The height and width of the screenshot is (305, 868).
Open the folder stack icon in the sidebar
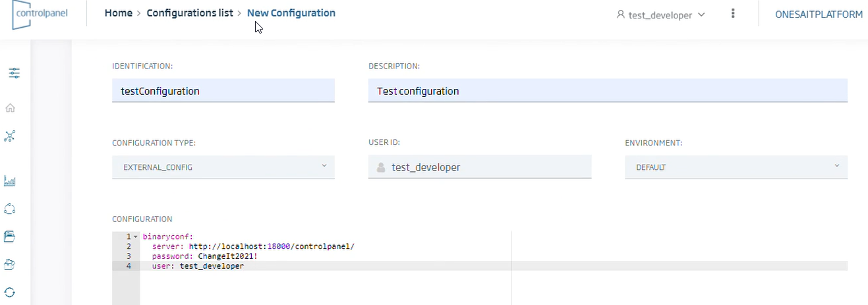[x=10, y=236]
